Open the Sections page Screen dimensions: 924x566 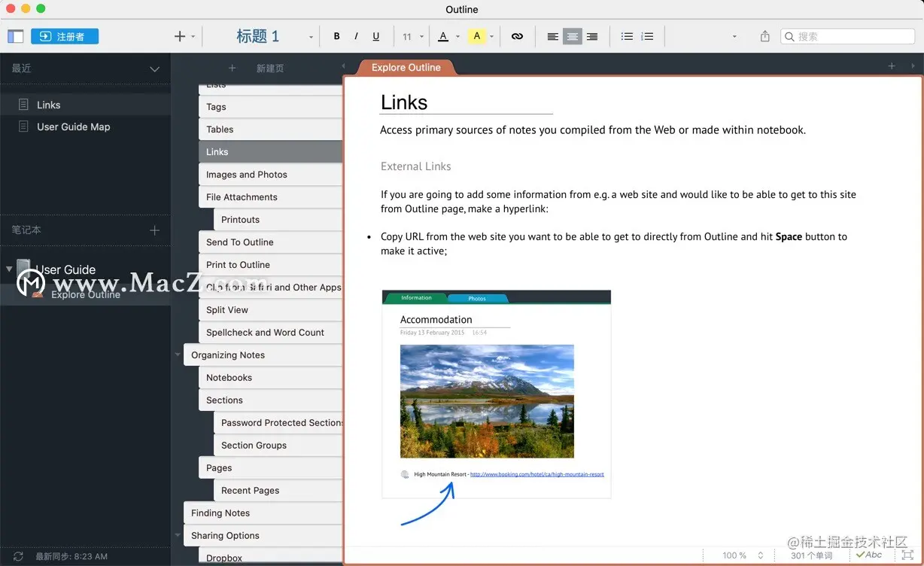(271, 400)
